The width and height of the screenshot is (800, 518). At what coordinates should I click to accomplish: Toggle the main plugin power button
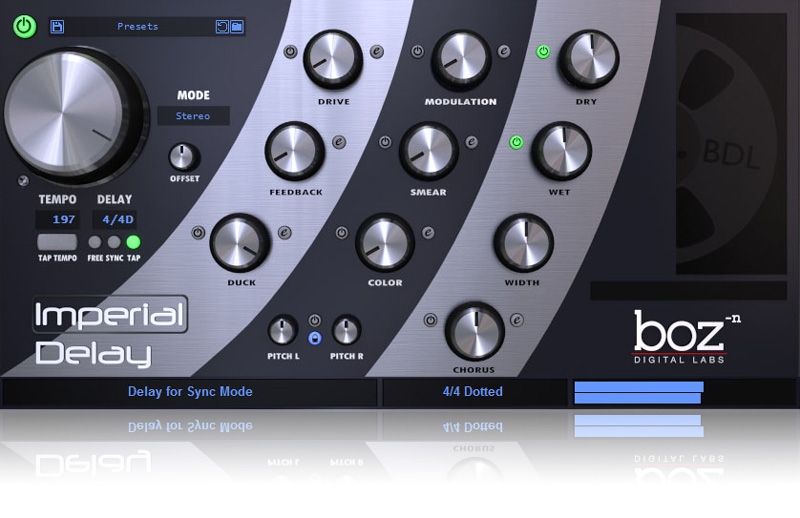pos(24,26)
